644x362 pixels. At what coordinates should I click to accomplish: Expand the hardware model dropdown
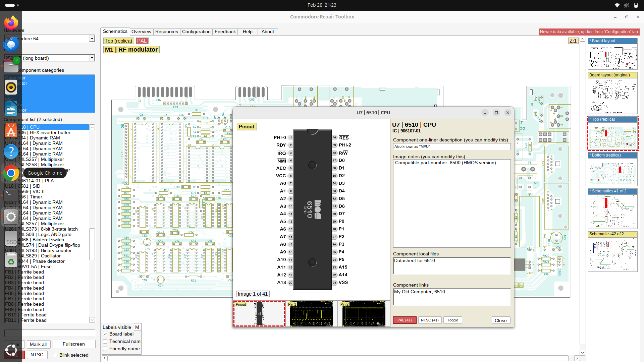[92, 39]
